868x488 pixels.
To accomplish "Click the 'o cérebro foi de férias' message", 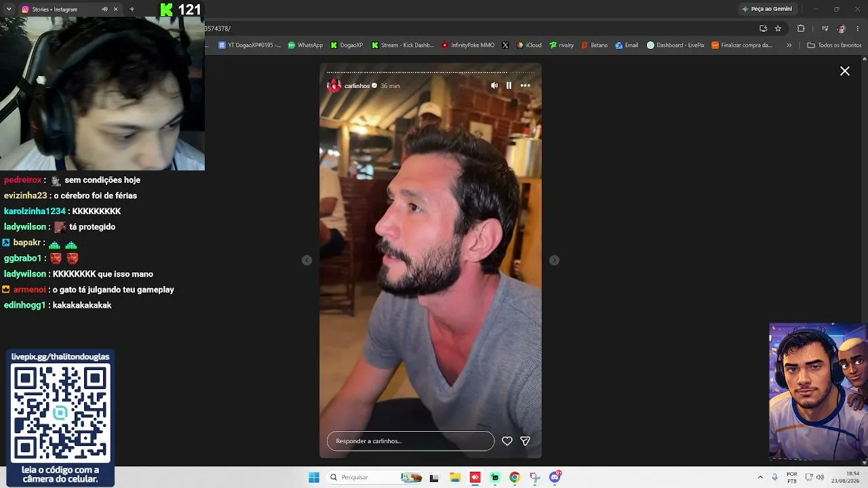I will click(96, 196).
